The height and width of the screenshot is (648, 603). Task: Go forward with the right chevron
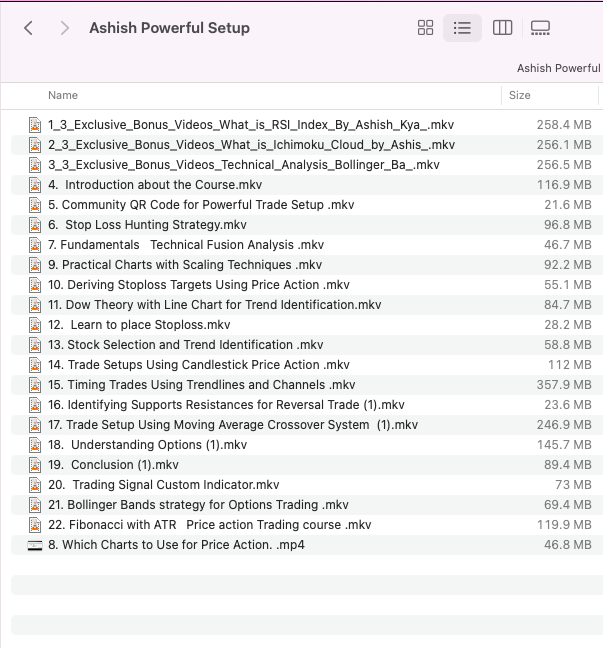pyautogui.click(x=65, y=28)
